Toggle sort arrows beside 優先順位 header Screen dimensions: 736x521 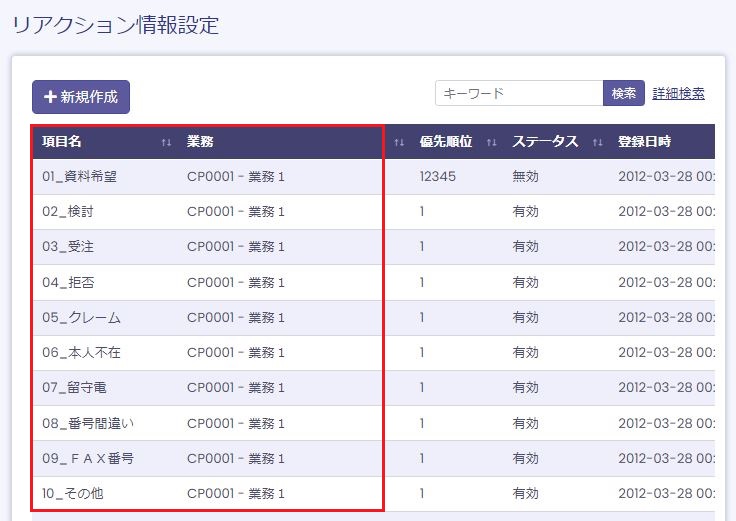click(491, 143)
